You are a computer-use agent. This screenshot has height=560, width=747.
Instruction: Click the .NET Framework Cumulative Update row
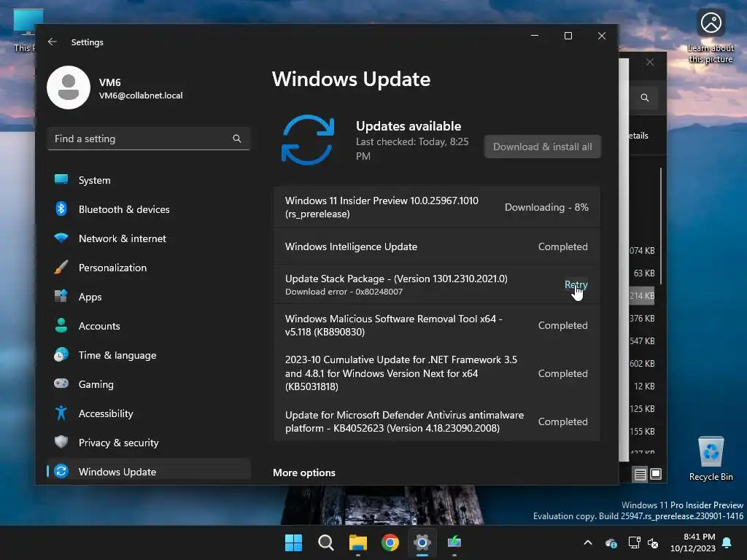click(x=436, y=373)
